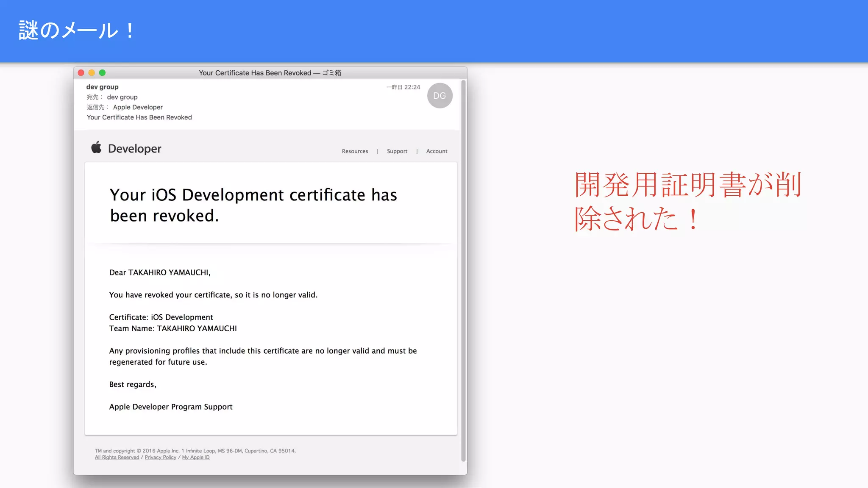Click the slide title 謎のメール！
This screenshot has height=488, width=868.
pos(77,30)
